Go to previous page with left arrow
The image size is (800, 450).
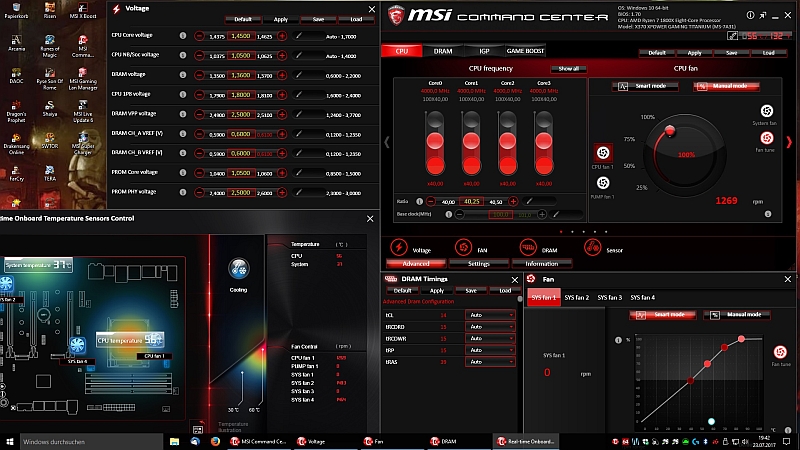pos(387,142)
